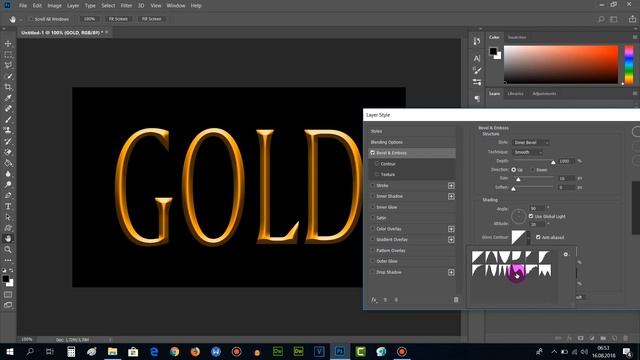Enable the Texture sub-effect checkbox
The width and height of the screenshot is (640, 360).
[x=377, y=174]
